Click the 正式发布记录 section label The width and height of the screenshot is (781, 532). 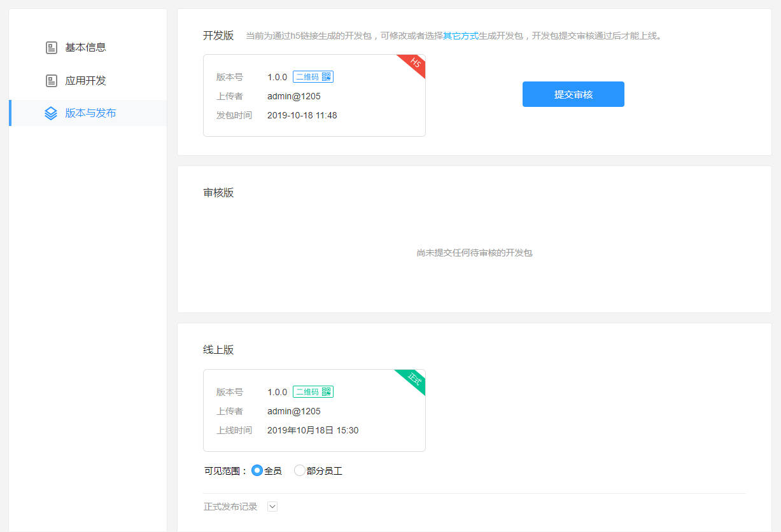[230, 507]
